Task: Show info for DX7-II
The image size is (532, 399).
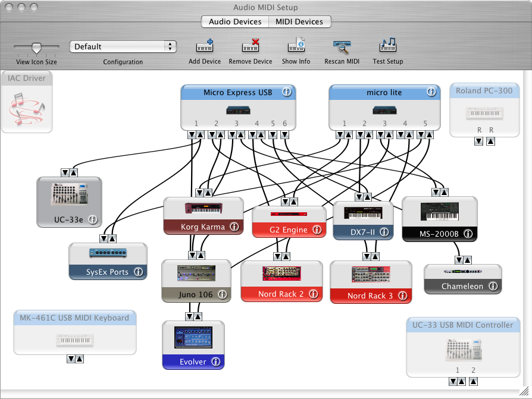Action: point(384,233)
